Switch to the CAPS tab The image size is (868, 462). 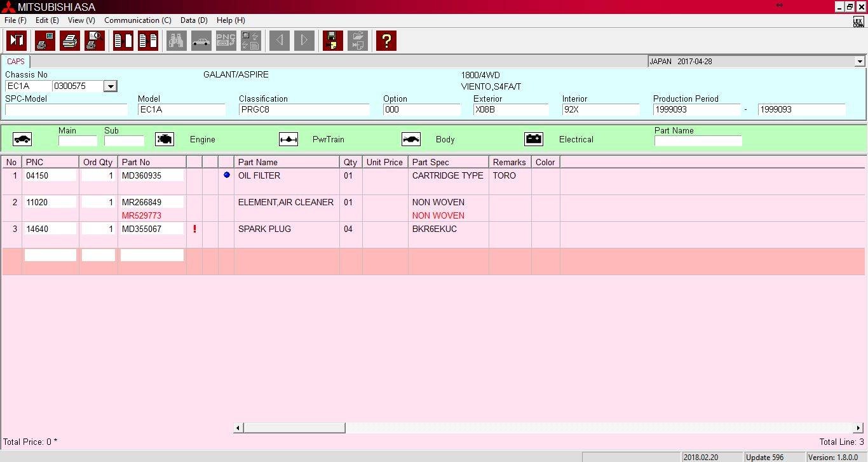coord(16,62)
